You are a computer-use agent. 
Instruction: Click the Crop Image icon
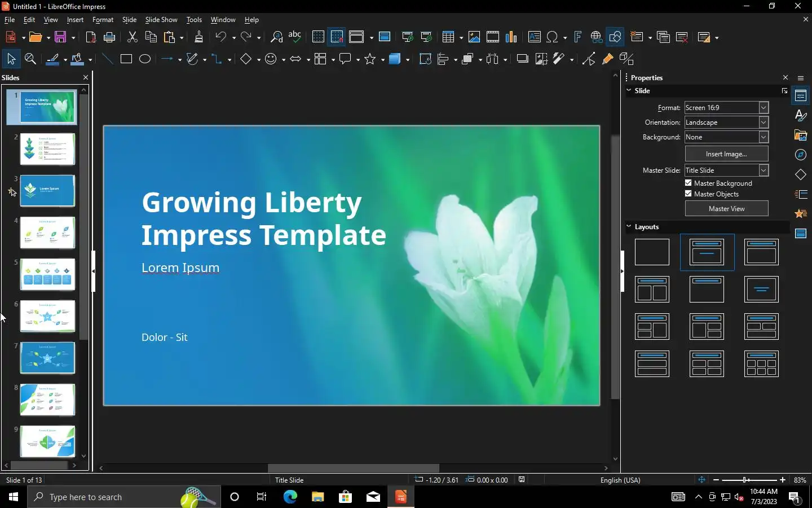(x=541, y=59)
